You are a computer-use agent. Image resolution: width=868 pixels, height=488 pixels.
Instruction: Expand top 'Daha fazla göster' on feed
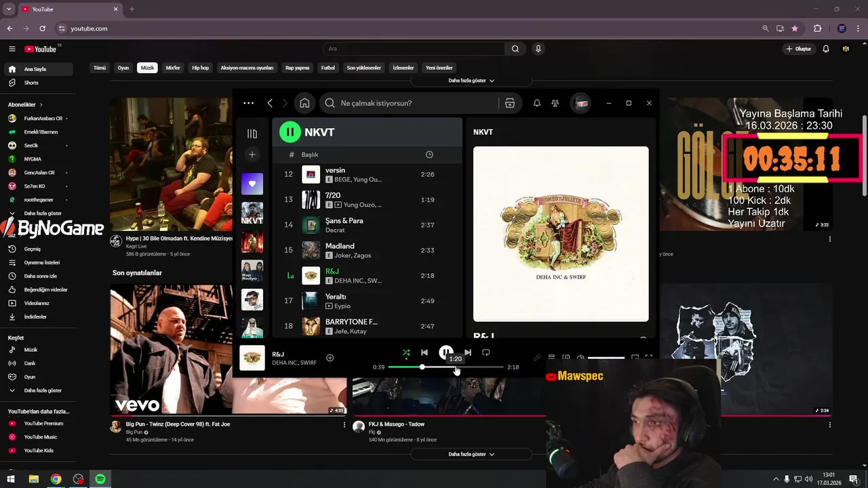[x=471, y=80]
